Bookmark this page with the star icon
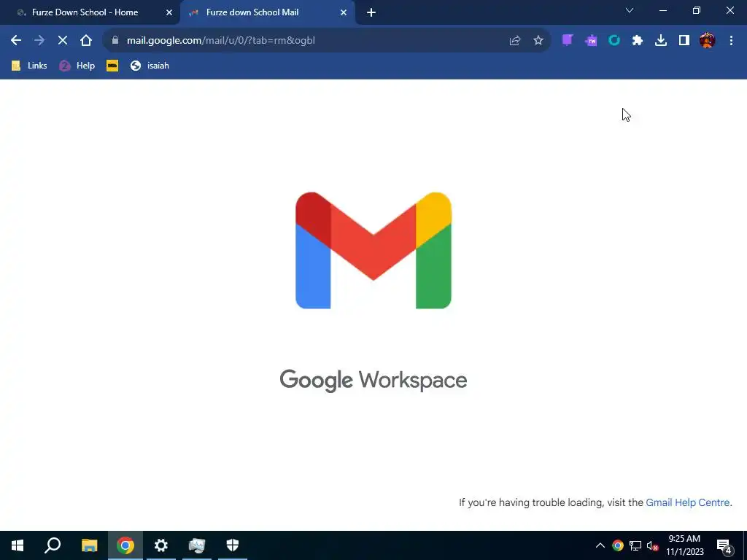Image resolution: width=747 pixels, height=560 pixels. click(x=538, y=41)
